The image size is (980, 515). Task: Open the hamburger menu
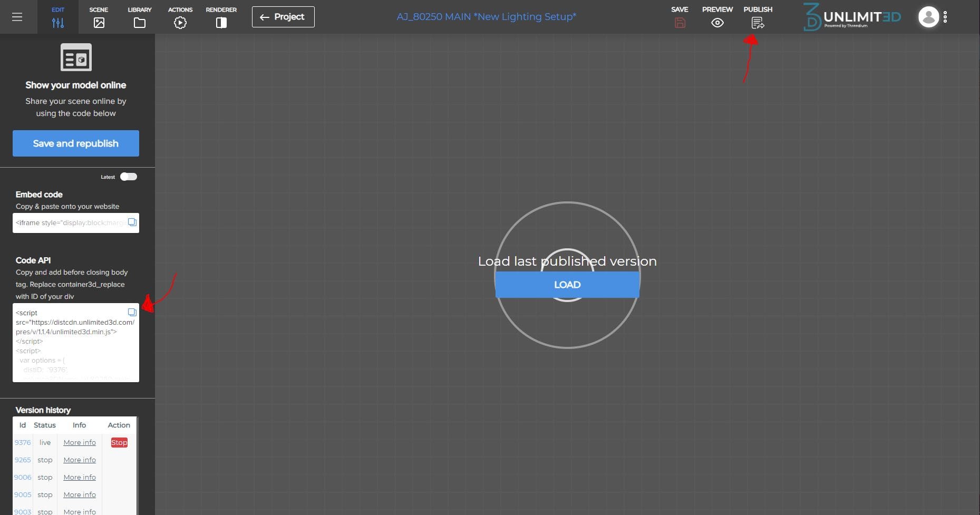click(17, 17)
